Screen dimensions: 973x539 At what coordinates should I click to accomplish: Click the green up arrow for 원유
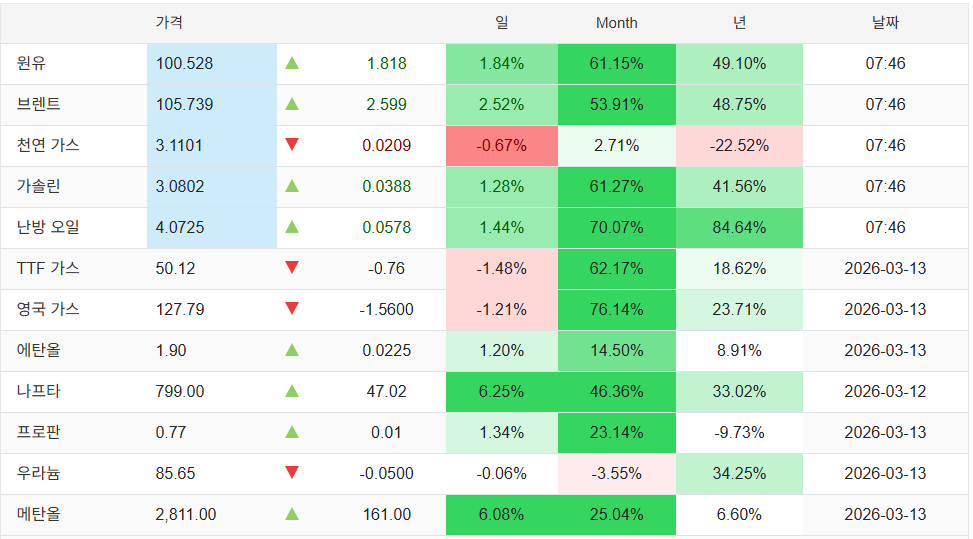click(x=292, y=63)
